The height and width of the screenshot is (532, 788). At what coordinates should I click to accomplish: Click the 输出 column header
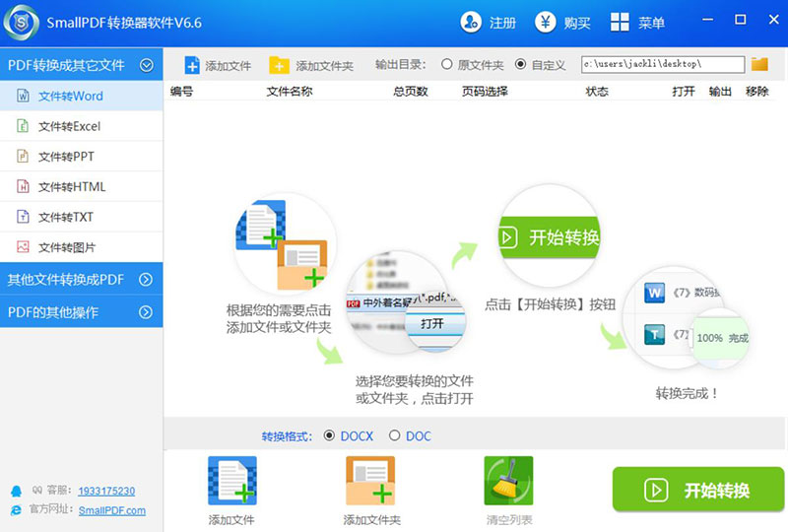(x=720, y=91)
